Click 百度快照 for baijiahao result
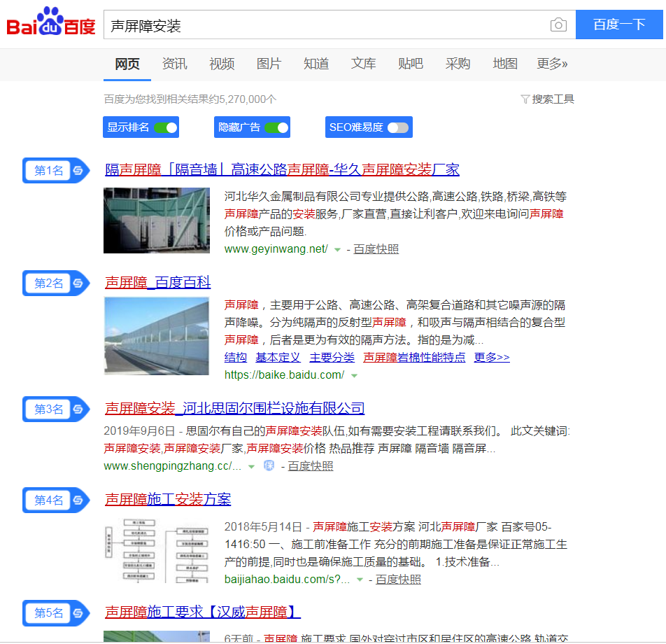The height and width of the screenshot is (644, 666). tap(398, 579)
